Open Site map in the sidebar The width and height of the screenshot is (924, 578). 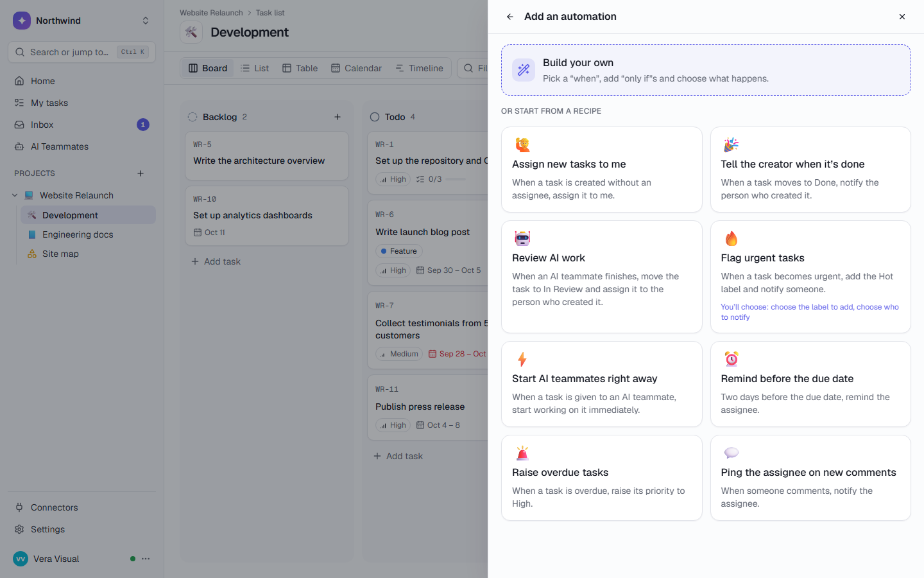click(88, 254)
